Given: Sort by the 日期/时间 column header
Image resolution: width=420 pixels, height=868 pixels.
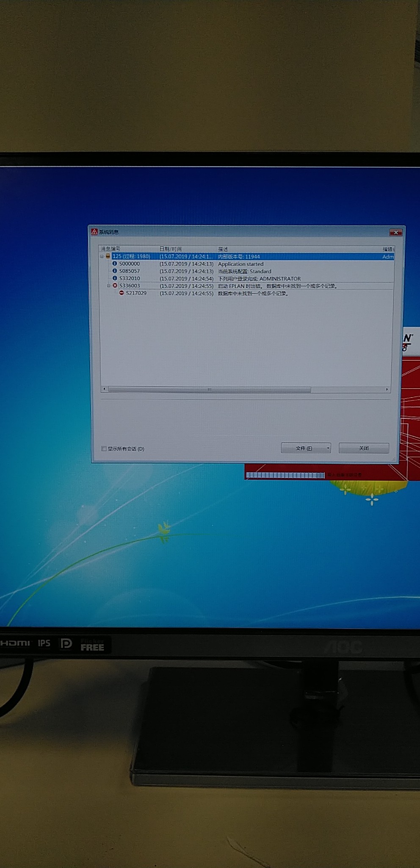Looking at the screenshot, I should click(170, 249).
